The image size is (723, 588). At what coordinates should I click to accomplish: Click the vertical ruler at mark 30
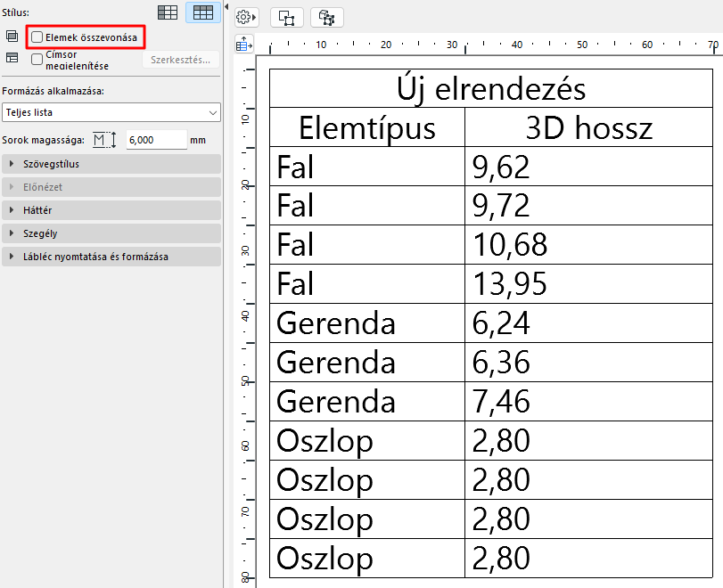pyautogui.click(x=245, y=251)
